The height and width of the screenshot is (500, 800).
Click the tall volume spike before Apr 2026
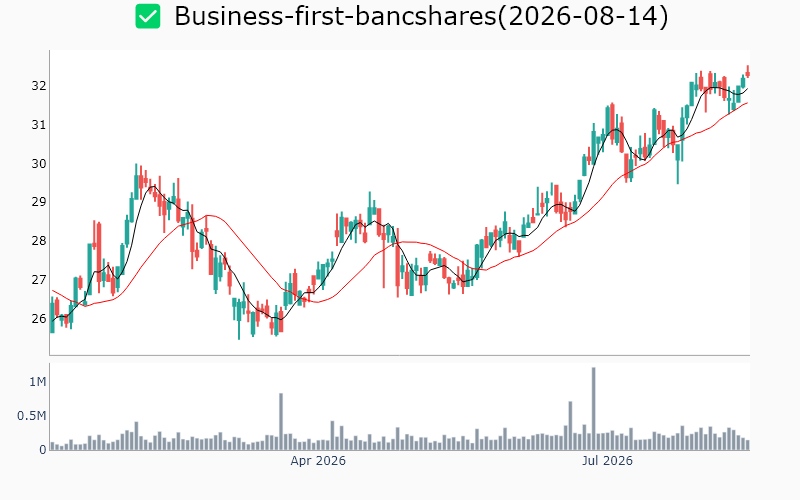pos(281,421)
